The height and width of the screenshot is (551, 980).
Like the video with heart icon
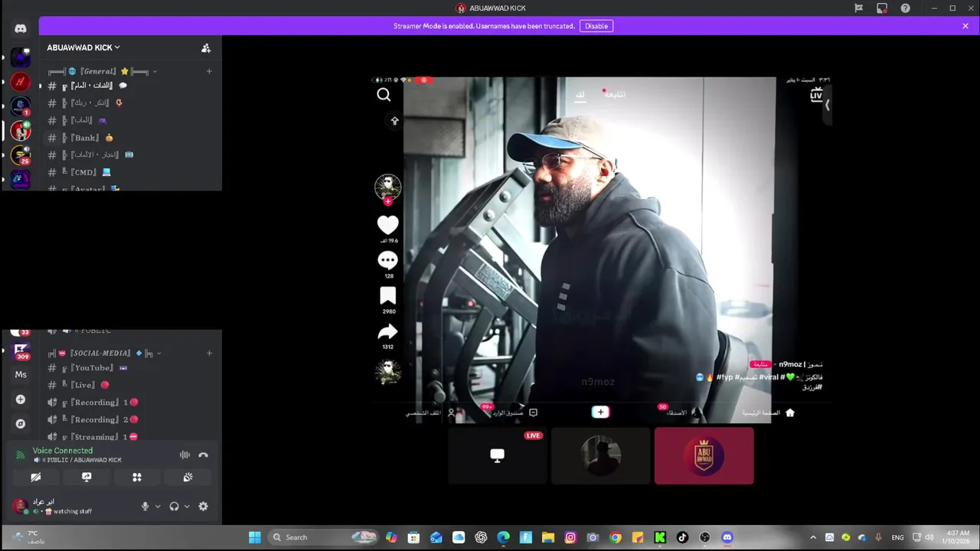(388, 225)
